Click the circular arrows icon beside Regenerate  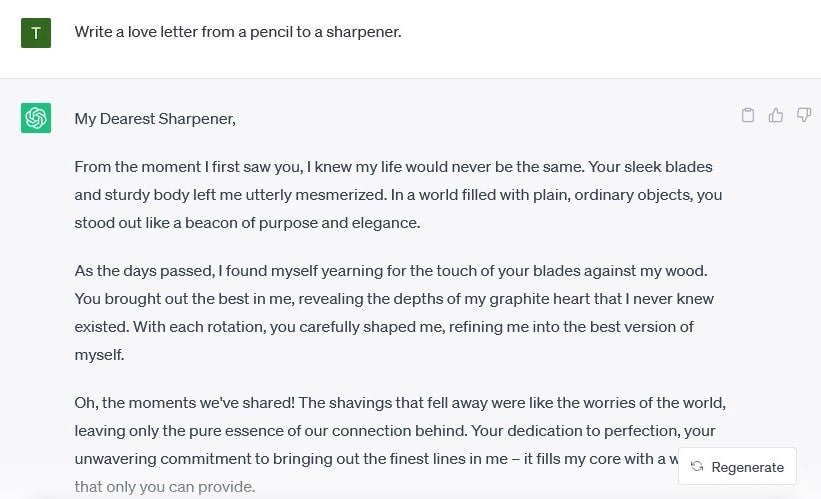[x=697, y=466]
